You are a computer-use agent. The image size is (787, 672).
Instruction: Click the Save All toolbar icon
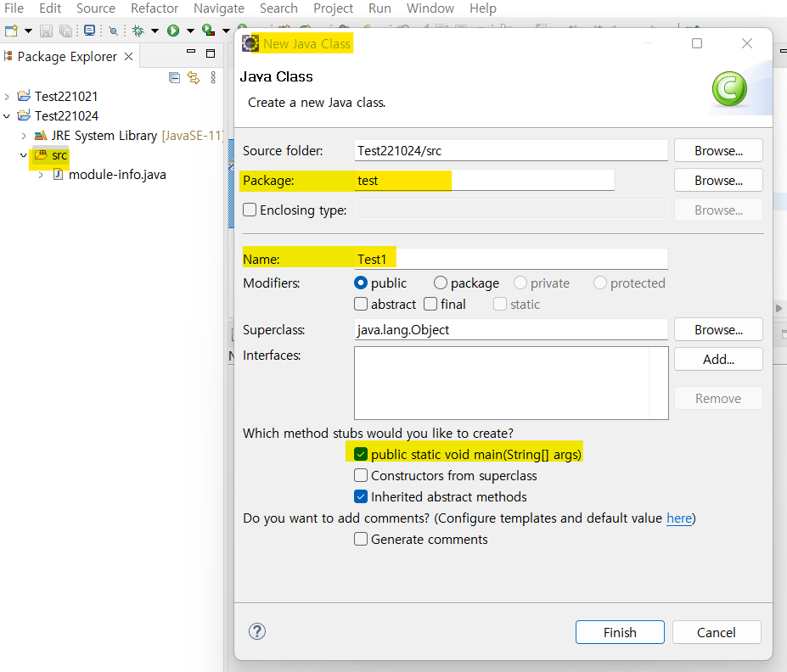coord(65,31)
